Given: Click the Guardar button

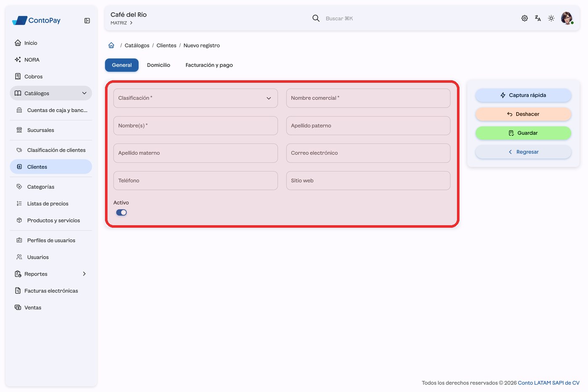Looking at the screenshot, I should click(x=523, y=133).
